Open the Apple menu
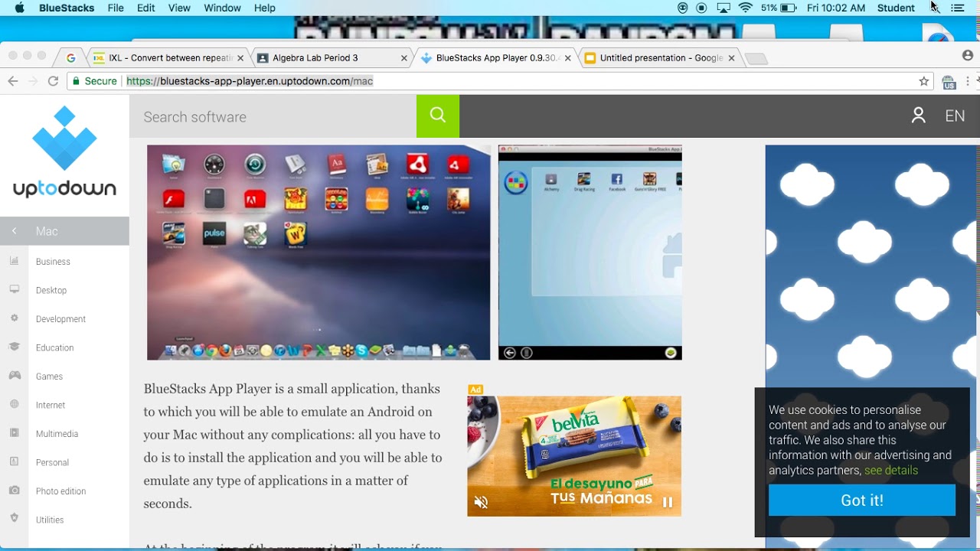 click(19, 8)
